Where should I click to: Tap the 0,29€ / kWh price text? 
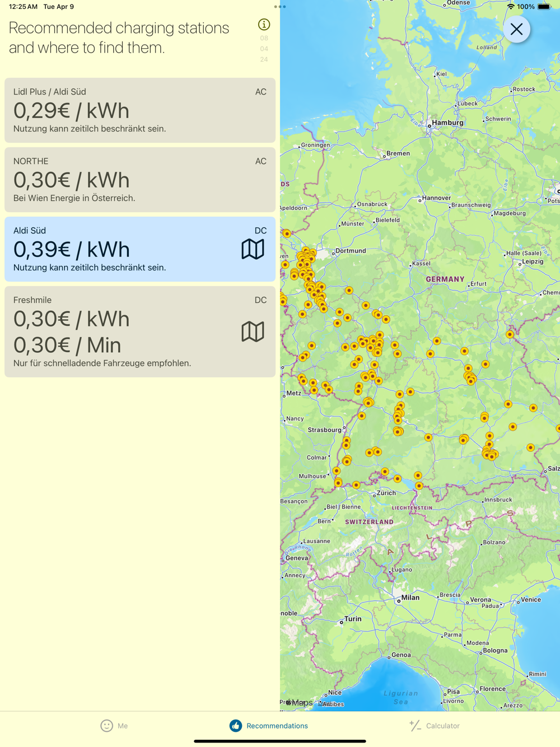pyautogui.click(x=71, y=111)
